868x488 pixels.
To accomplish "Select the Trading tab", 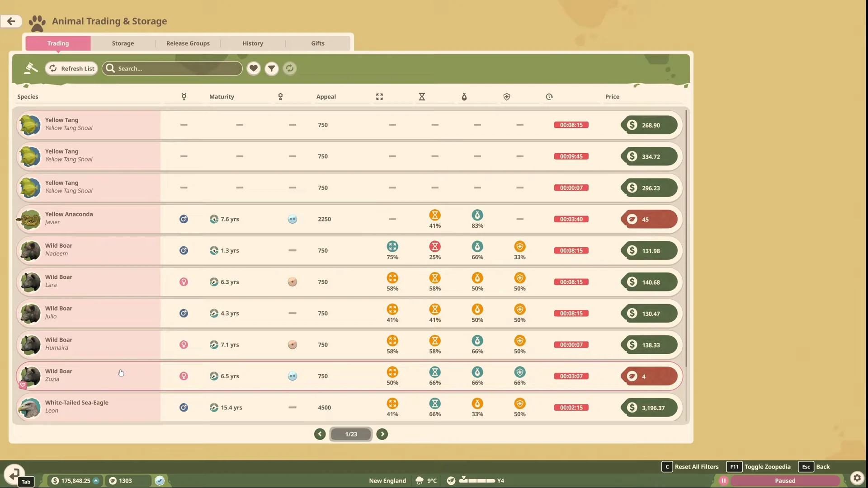I will click(58, 43).
